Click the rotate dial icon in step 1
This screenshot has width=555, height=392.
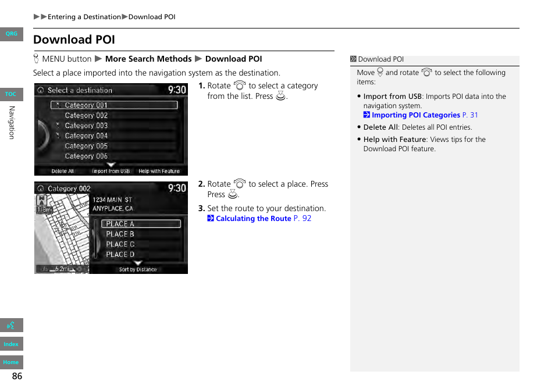coord(240,85)
